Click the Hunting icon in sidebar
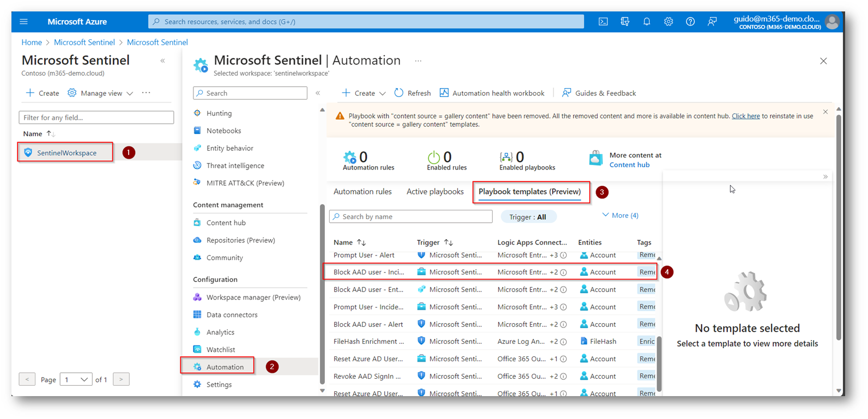Image resolution: width=868 pixels, height=419 pixels. click(197, 113)
